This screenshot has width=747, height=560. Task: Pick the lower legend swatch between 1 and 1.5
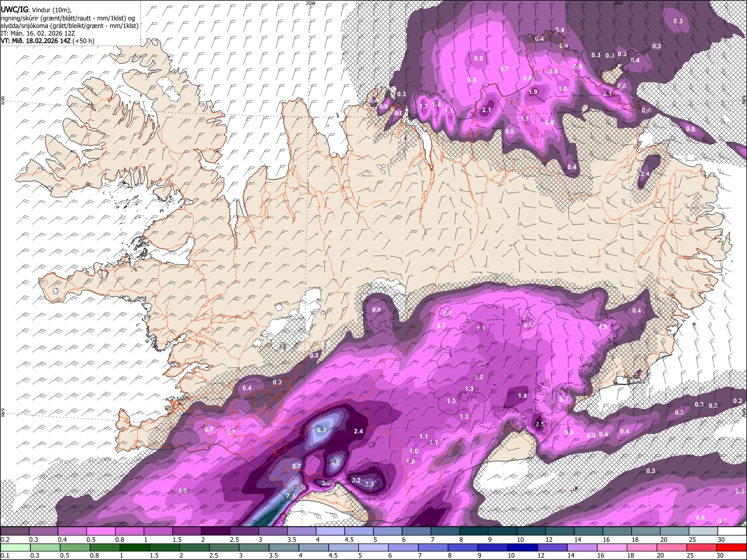point(134,547)
